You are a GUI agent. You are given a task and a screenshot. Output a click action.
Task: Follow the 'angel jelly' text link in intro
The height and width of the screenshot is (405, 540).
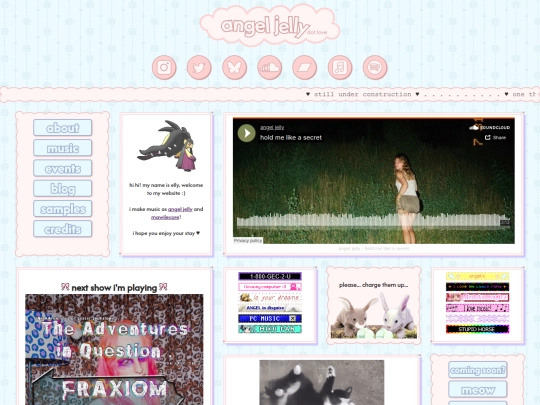[180, 209]
